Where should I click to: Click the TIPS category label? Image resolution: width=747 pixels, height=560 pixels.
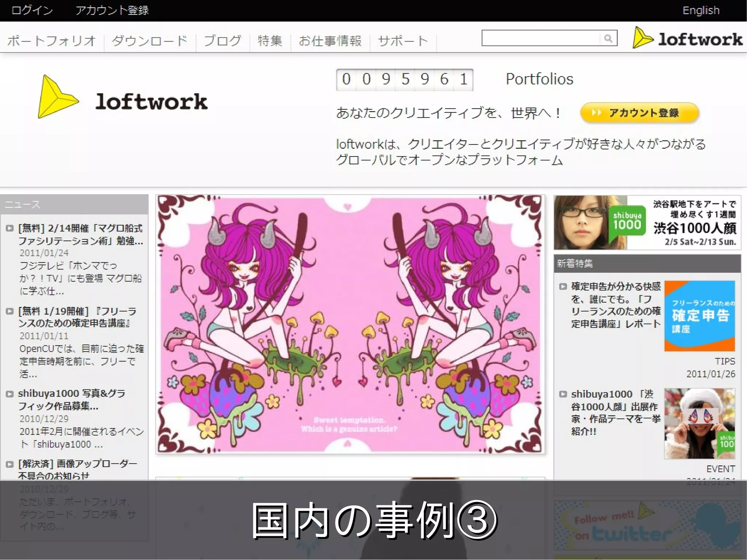[725, 361]
